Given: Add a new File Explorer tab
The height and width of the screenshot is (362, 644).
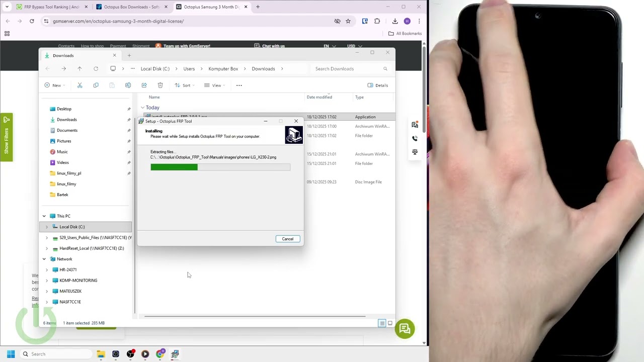Looking at the screenshot, I should click(x=129, y=55).
